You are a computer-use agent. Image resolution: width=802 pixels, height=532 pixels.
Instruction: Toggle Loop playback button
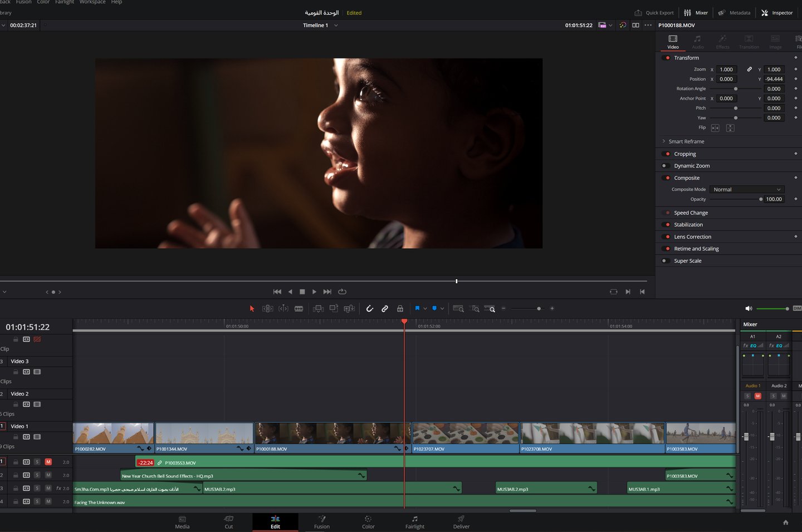[343, 292]
